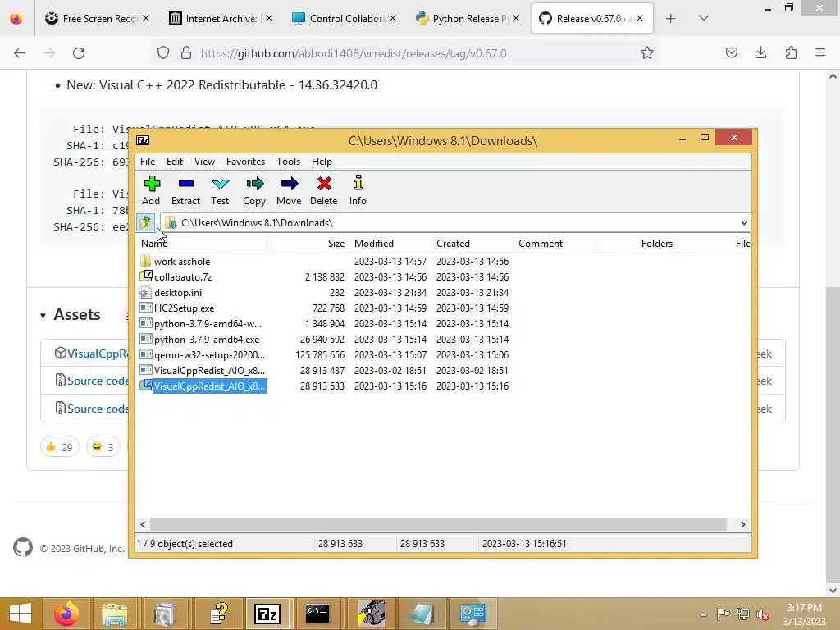Sort by the Size column header
Viewport: 840px width, 630px height.
tap(308, 243)
